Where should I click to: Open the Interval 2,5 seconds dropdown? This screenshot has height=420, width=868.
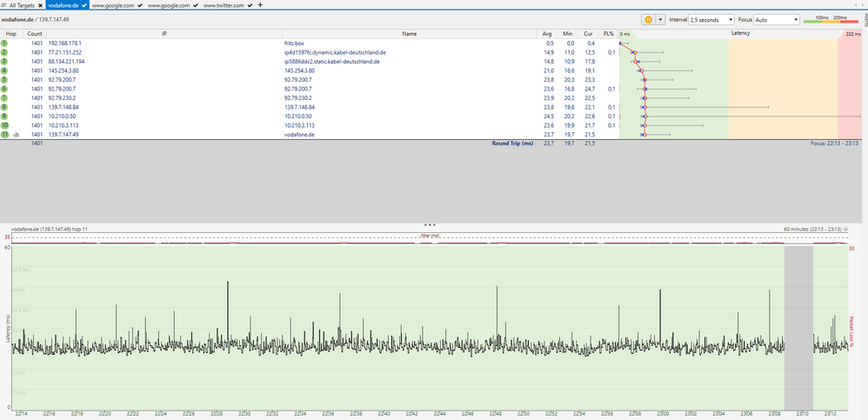[x=711, y=19]
